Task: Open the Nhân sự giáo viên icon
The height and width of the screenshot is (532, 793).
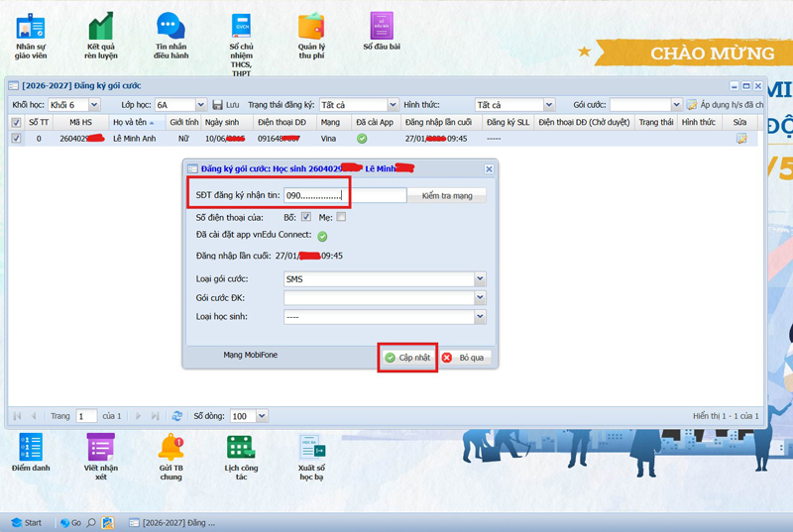Action: pos(31,27)
